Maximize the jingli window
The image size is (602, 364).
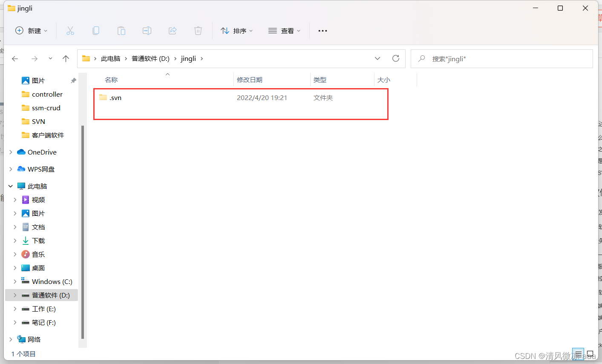click(560, 8)
